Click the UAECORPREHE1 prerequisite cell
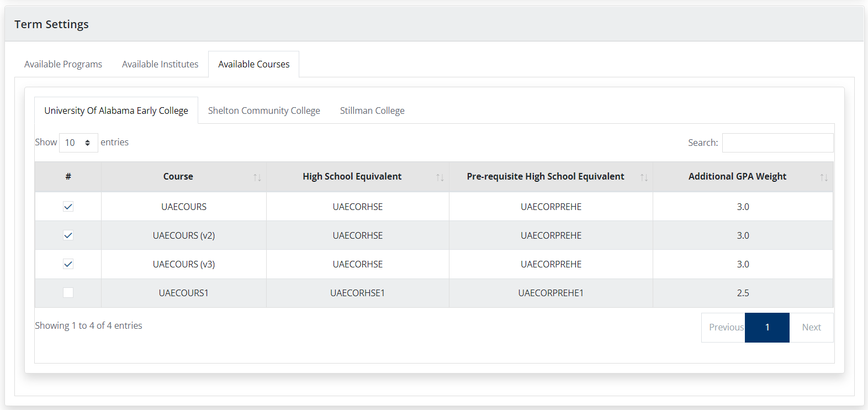 coord(551,293)
